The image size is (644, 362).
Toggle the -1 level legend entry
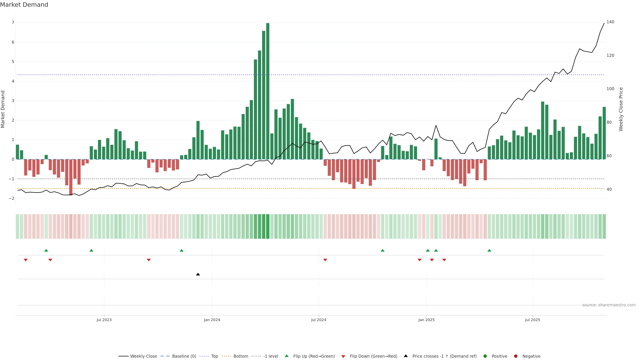(x=271, y=356)
